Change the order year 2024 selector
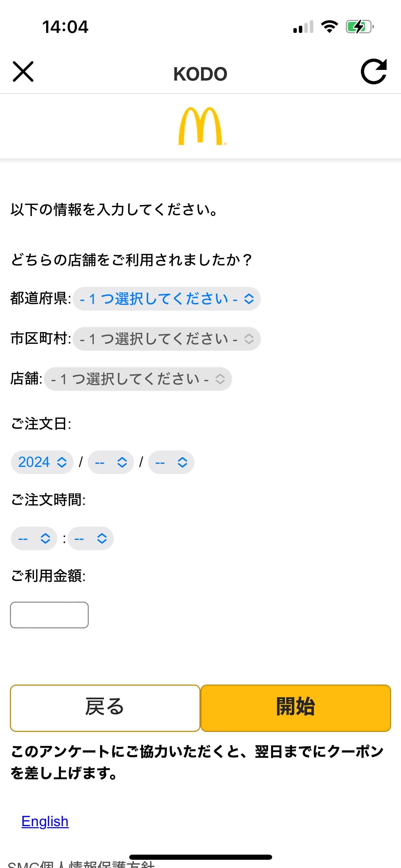The width and height of the screenshot is (401, 868). [x=42, y=462]
